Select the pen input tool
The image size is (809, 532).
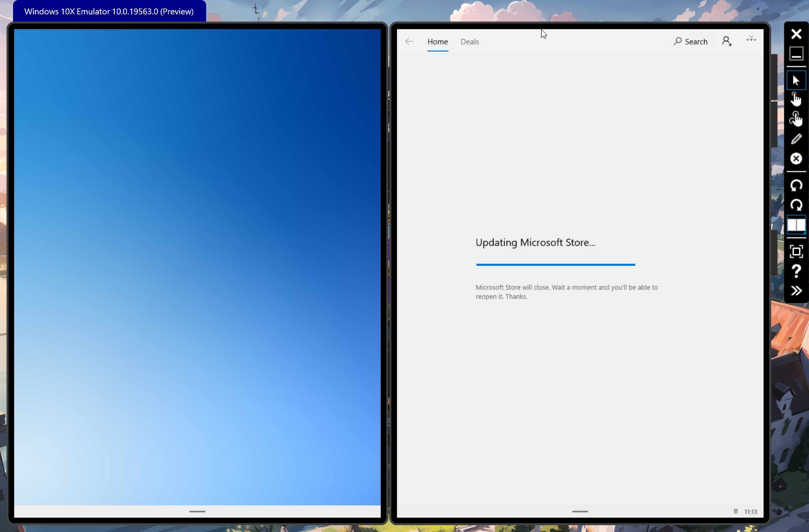pyautogui.click(x=796, y=139)
